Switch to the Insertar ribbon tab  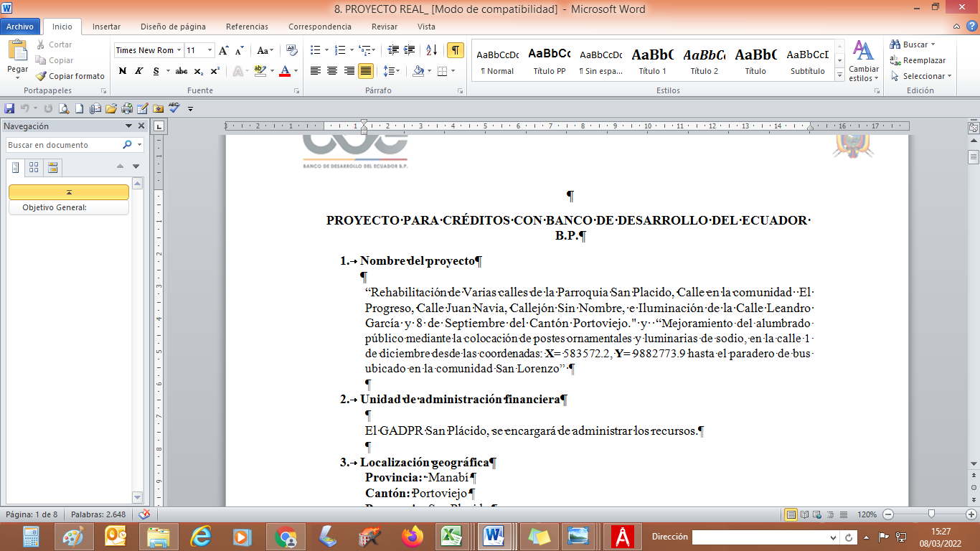106,27
